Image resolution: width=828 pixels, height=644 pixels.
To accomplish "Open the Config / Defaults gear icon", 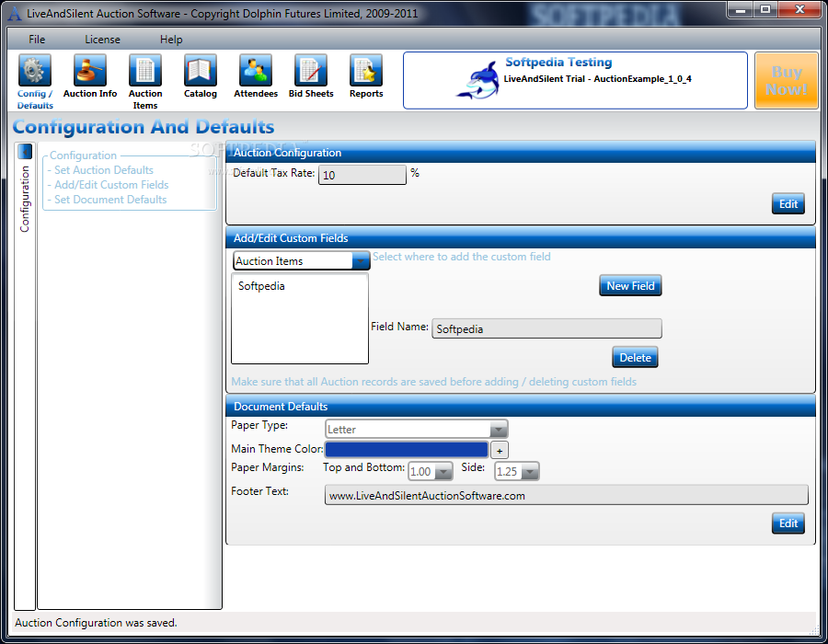I will 35,70.
